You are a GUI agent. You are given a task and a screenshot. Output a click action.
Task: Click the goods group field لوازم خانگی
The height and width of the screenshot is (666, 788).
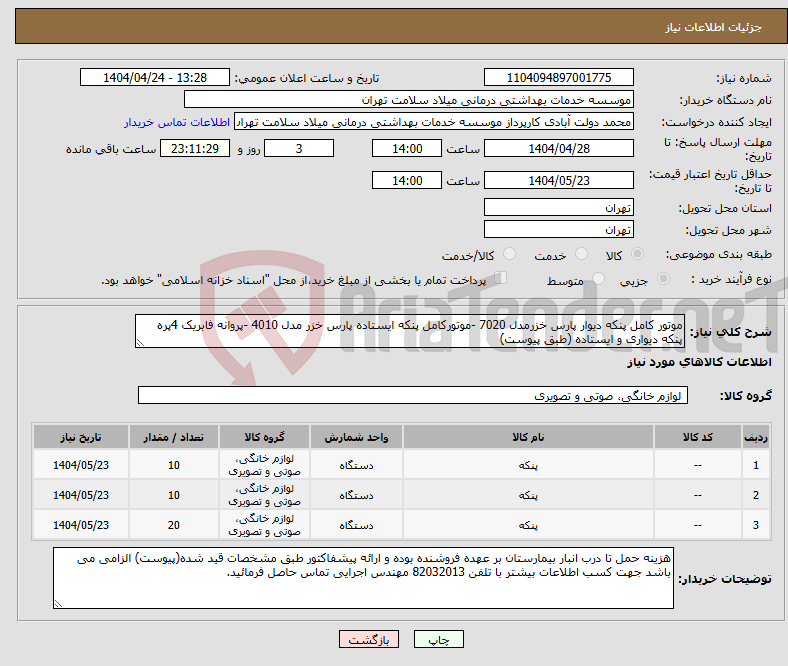pyautogui.click(x=413, y=396)
